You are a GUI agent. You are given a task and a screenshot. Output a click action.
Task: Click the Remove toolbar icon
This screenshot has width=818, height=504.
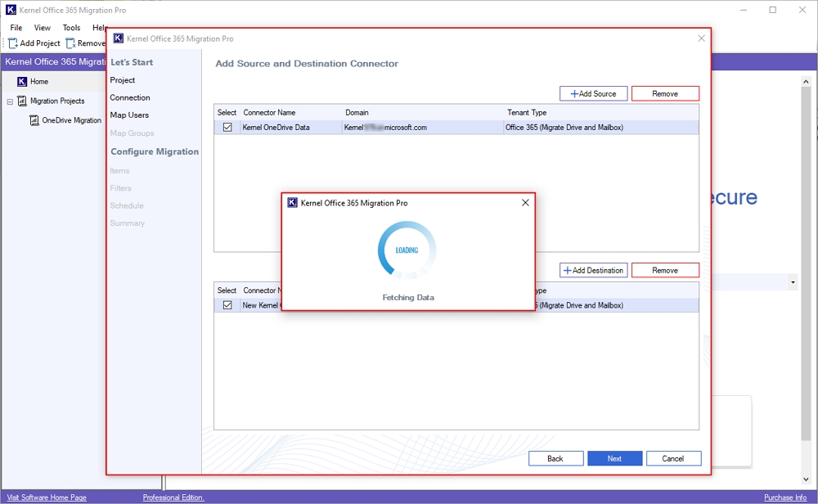pos(71,43)
